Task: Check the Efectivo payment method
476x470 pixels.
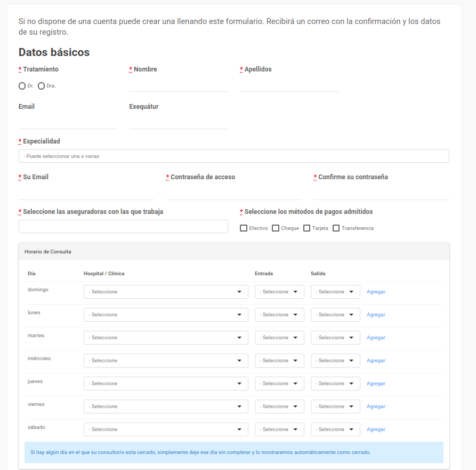Action: (x=244, y=228)
